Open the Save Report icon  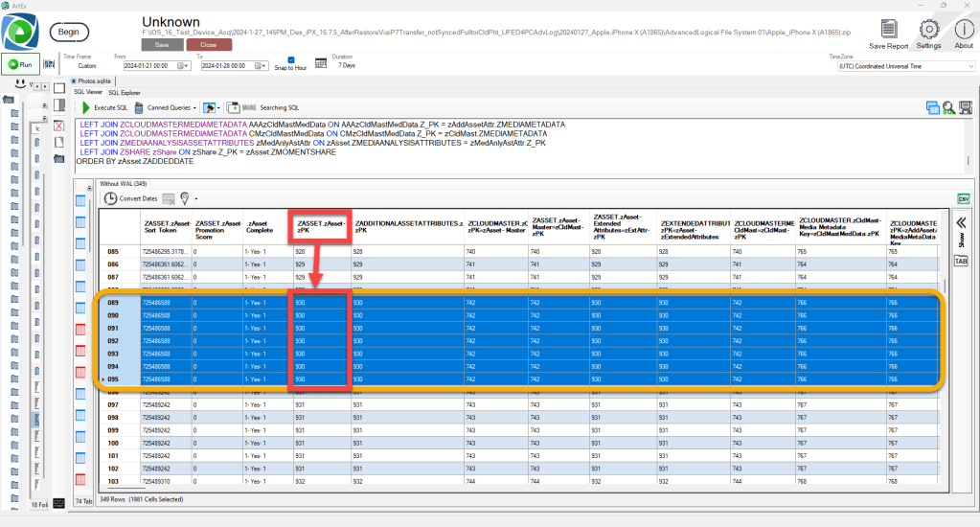889,31
